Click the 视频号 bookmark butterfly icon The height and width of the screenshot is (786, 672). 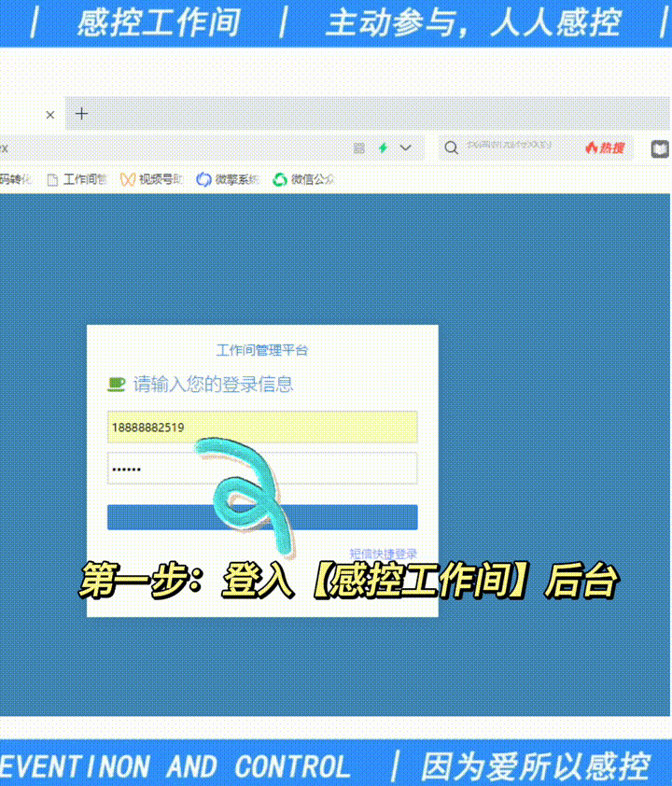128,179
